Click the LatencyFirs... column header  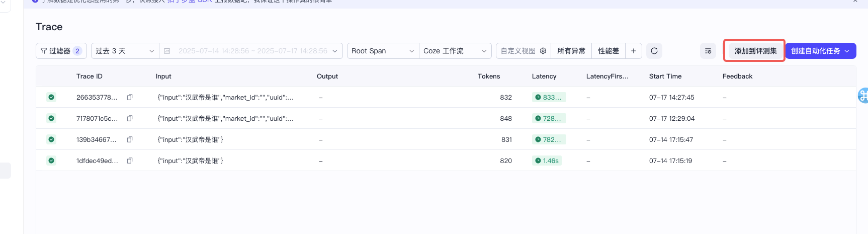point(607,76)
